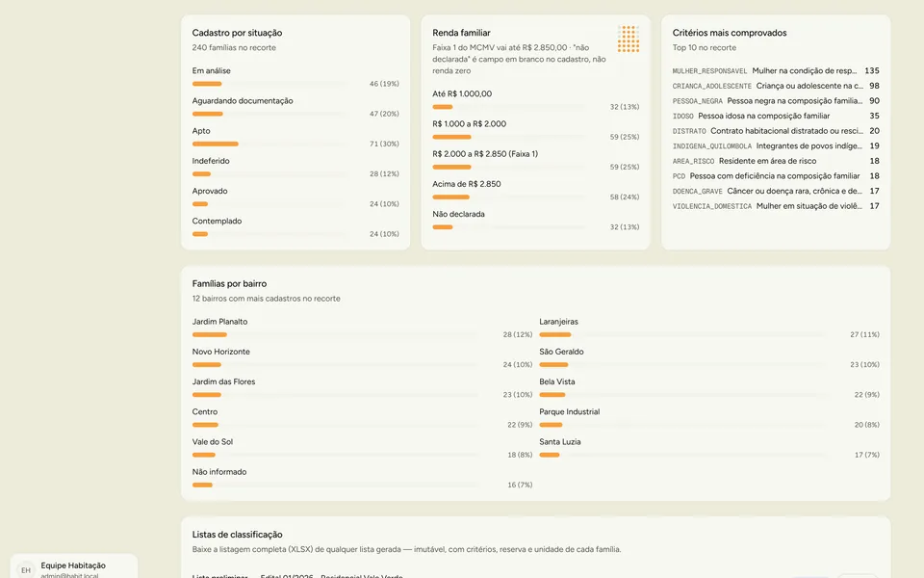The height and width of the screenshot is (578, 924).
Task: Select "R$ 2.000 a R$ 2.850 (Faixa 1)"
Action: [485, 154]
